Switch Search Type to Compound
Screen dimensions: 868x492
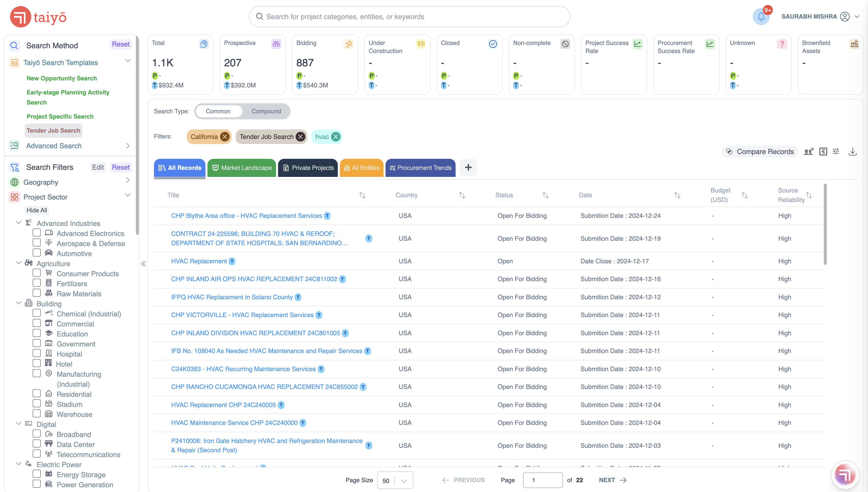coord(266,111)
